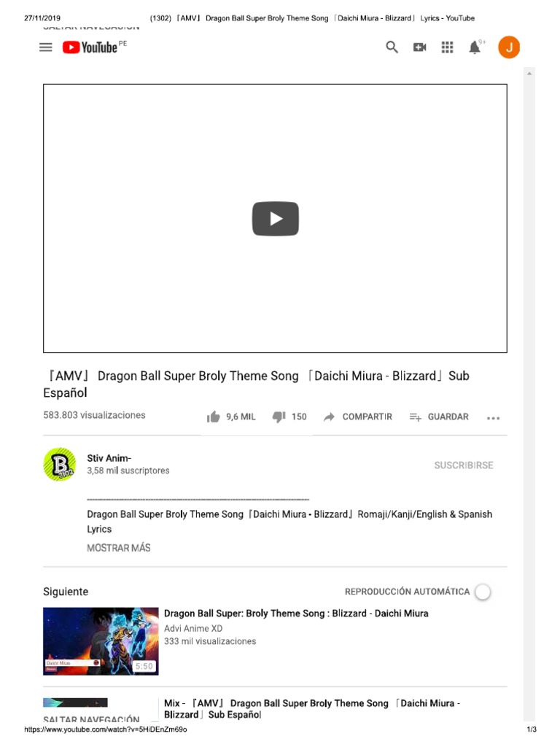
Task: Open the orange J account avatar
Action: tap(509, 47)
